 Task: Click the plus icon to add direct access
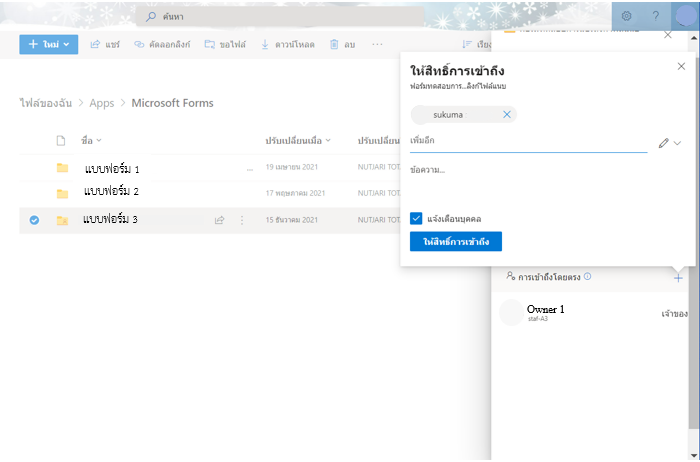tap(678, 276)
